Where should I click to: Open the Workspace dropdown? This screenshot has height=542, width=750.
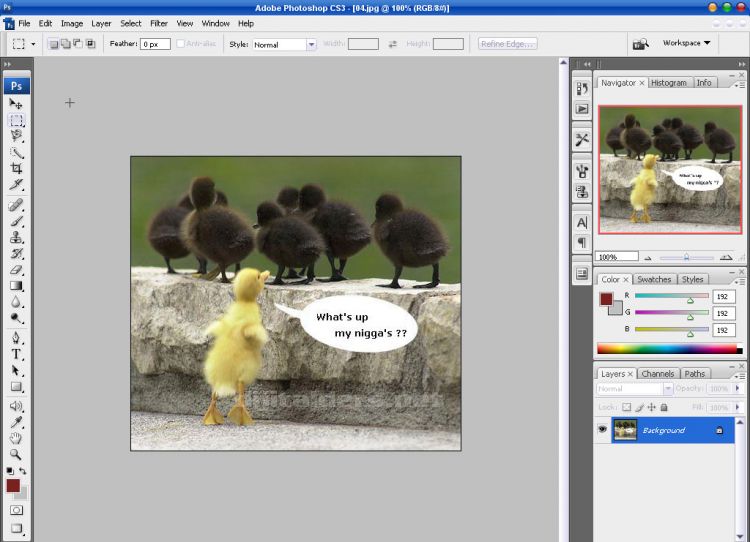coord(686,43)
